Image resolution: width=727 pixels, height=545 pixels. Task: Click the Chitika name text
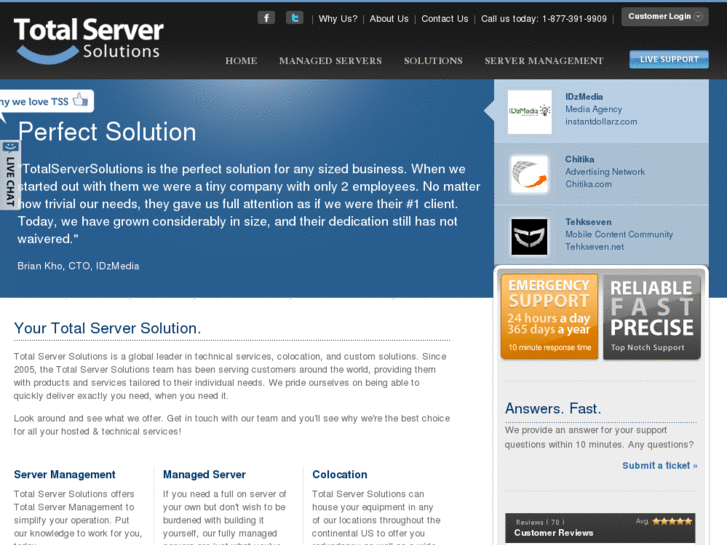point(580,159)
